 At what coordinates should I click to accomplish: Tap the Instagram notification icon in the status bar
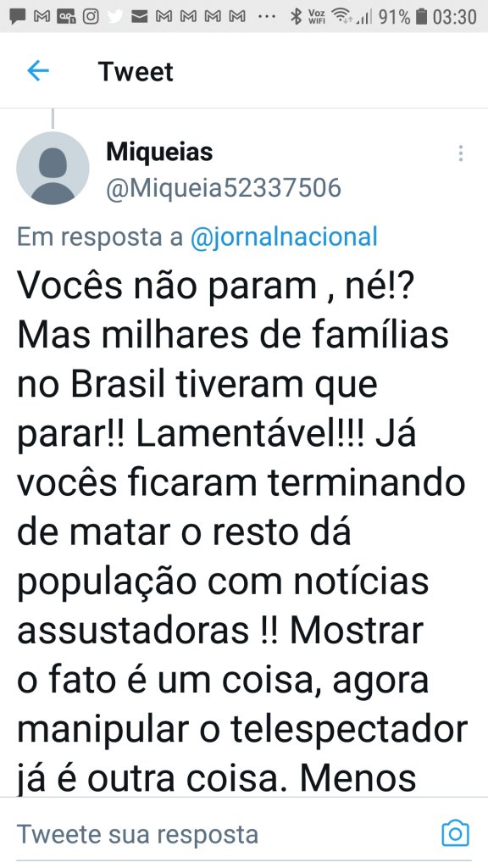(x=91, y=17)
